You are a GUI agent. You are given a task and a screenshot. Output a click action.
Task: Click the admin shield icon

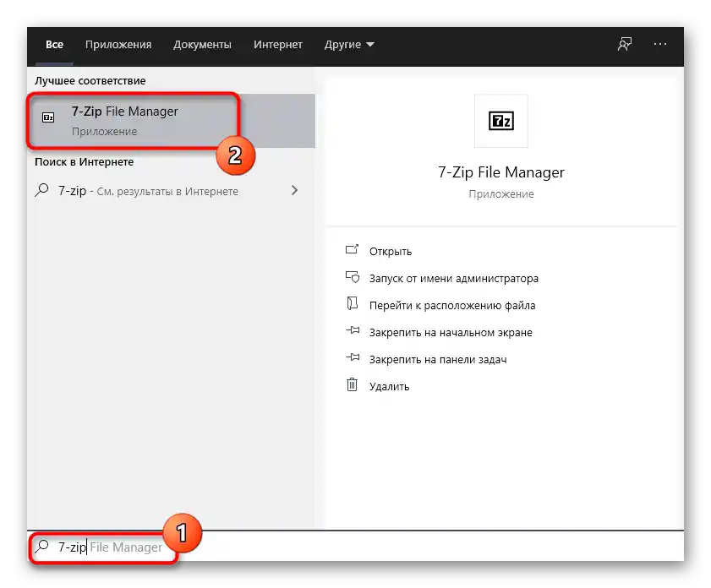coord(353,276)
